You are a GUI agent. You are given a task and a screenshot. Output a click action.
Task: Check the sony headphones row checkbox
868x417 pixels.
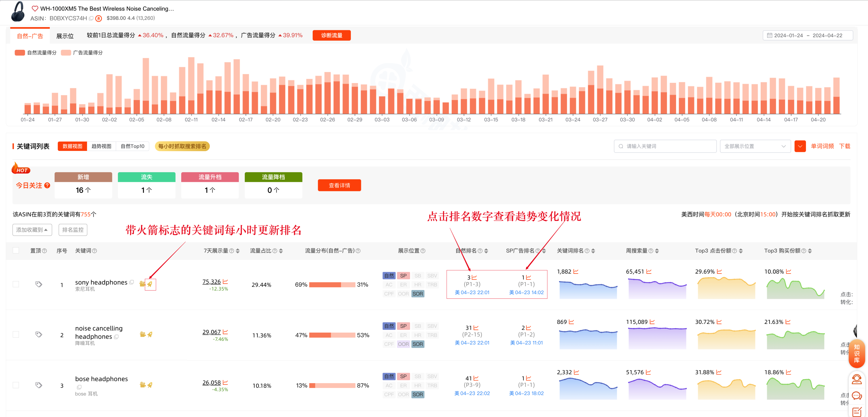coord(16,284)
